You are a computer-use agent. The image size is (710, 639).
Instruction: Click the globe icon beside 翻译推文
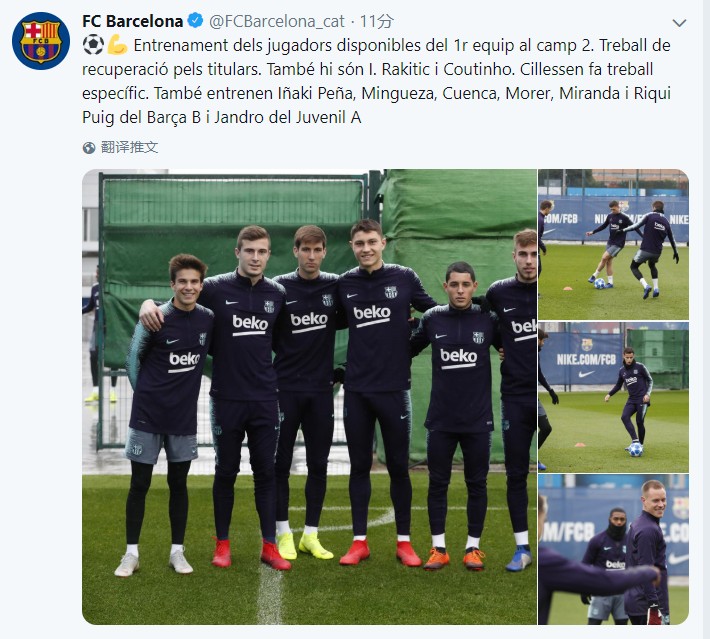click(x=89, y=148)
